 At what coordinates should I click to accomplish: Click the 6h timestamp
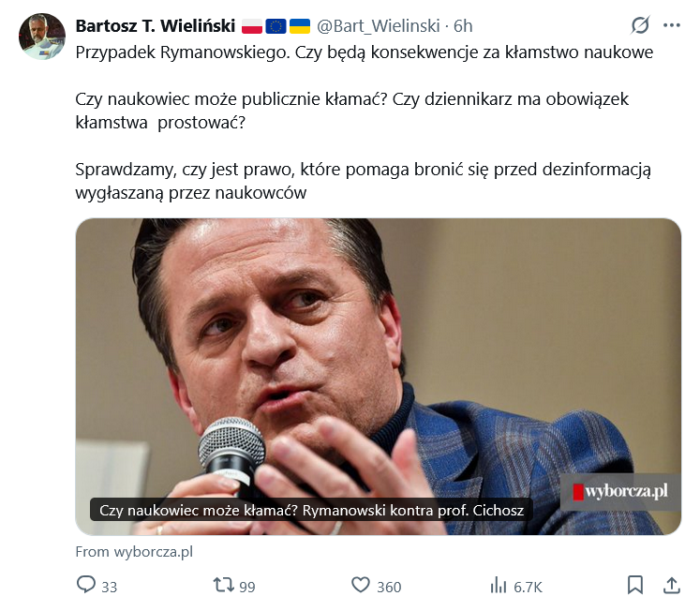[x=463, y=25]
